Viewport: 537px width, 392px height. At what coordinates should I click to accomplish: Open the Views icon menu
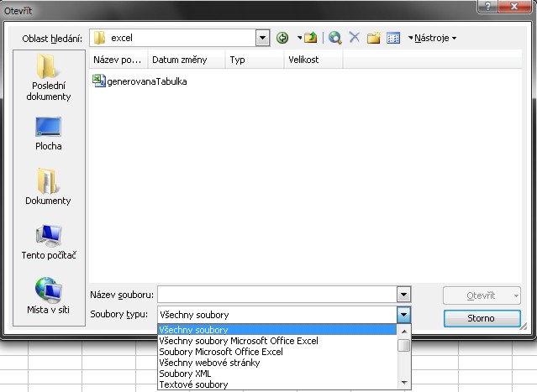(x=392, y=38)
